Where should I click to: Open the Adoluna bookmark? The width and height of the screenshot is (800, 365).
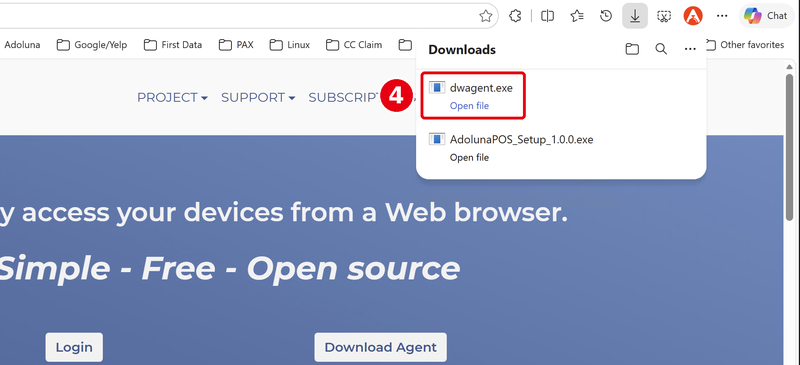tap(22, 45)
